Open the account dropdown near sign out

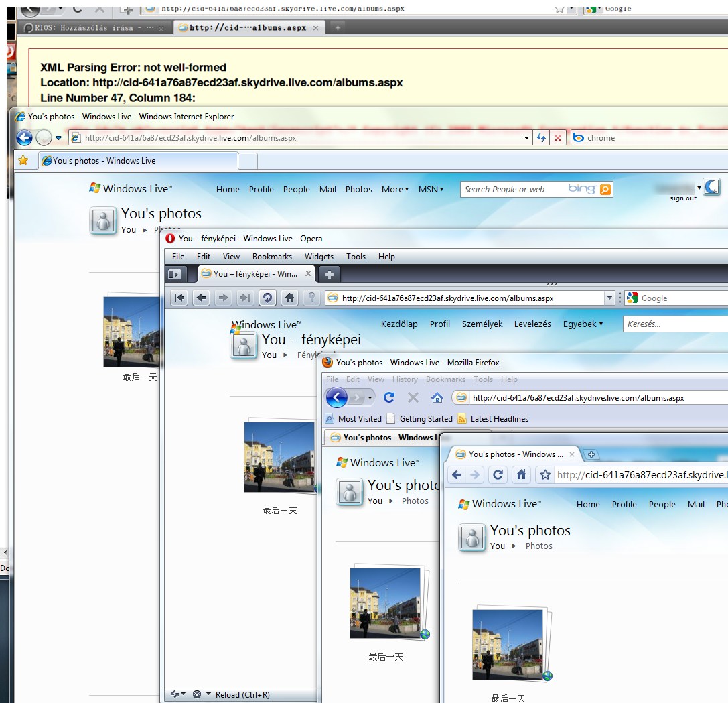tap(699, 188)
